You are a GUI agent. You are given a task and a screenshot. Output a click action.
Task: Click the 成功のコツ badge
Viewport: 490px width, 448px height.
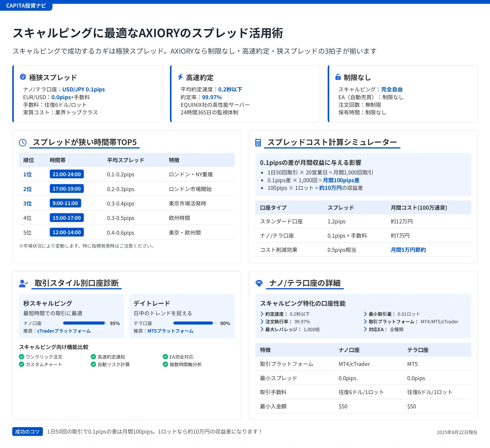click(27, 432)
